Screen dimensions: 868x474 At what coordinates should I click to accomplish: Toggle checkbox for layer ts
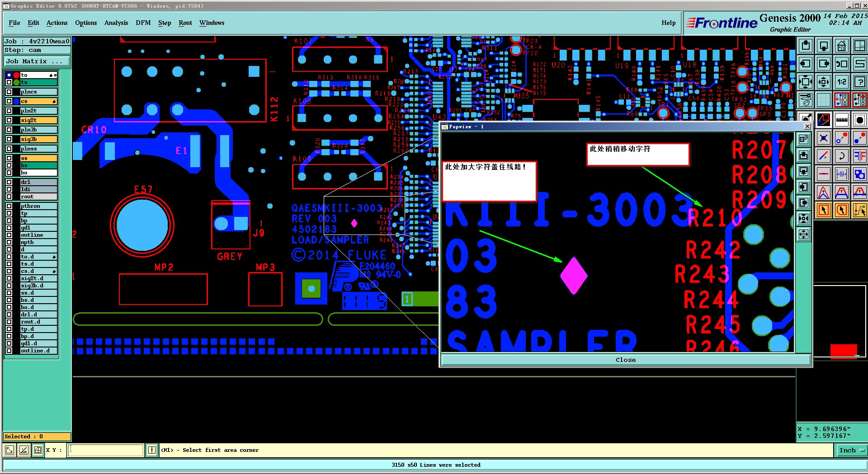pyautogui.click(x=9, y=82)
